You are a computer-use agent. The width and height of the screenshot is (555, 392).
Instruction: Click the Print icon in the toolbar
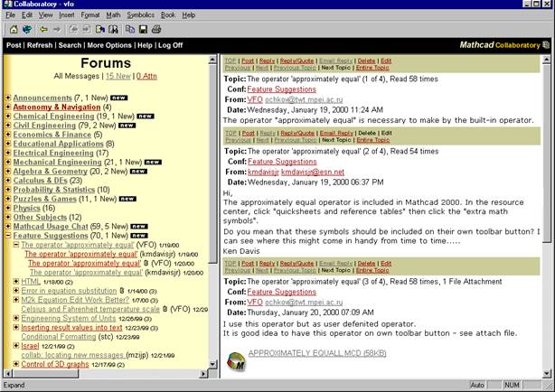pyautogui.click(x=156, y=30)
